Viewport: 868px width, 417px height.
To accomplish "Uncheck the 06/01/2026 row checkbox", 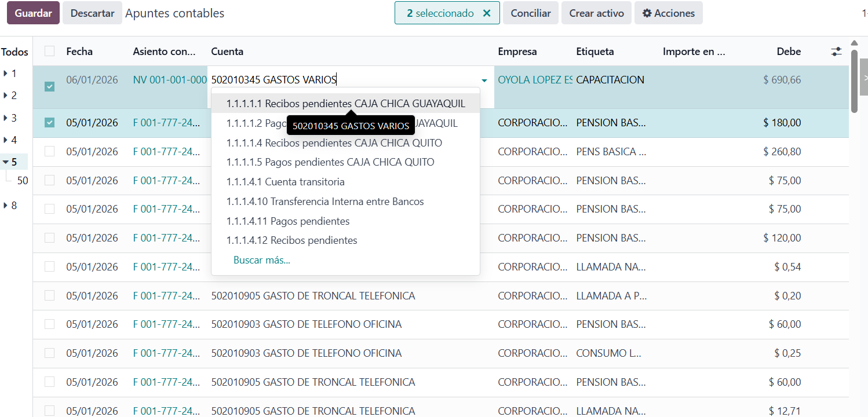I will point(50,87).
